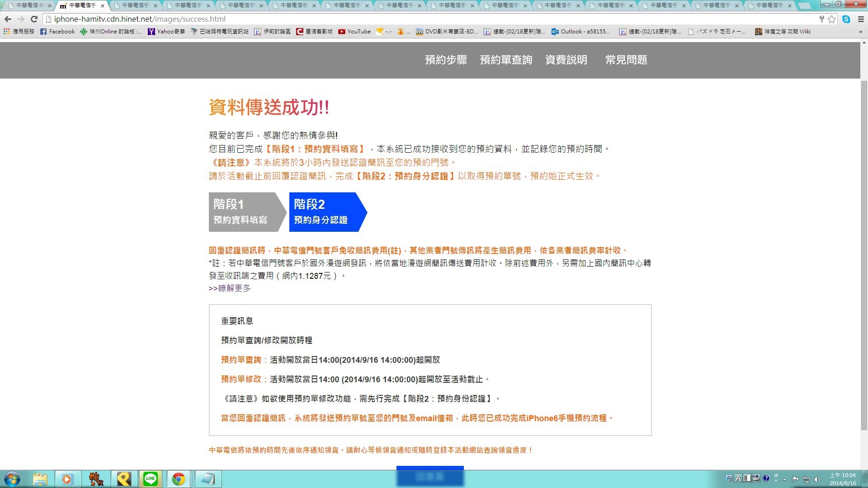Image resolution: width=868 pixels, height=488 pixels.
Task: Show hidden tray icons arrow
Action: pos(785,479)
